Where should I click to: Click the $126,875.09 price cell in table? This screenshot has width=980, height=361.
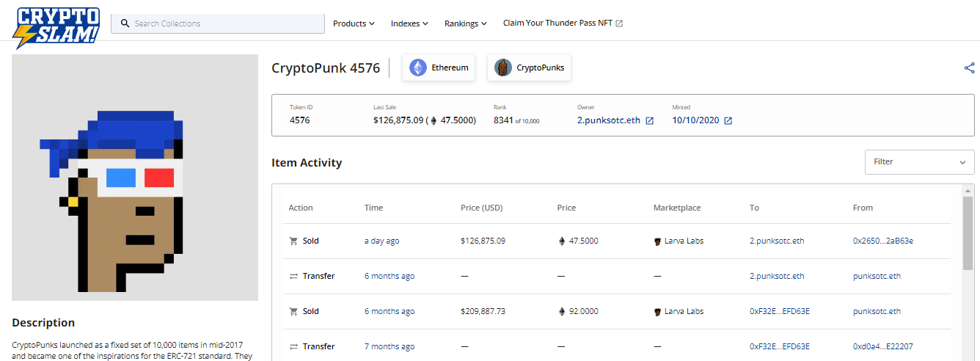(483, 241)
